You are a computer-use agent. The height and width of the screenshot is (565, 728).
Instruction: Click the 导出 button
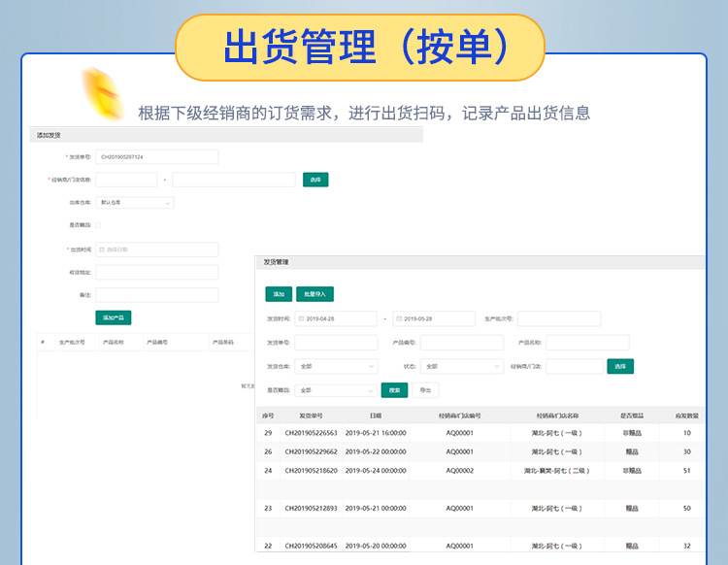pos(425,390)
